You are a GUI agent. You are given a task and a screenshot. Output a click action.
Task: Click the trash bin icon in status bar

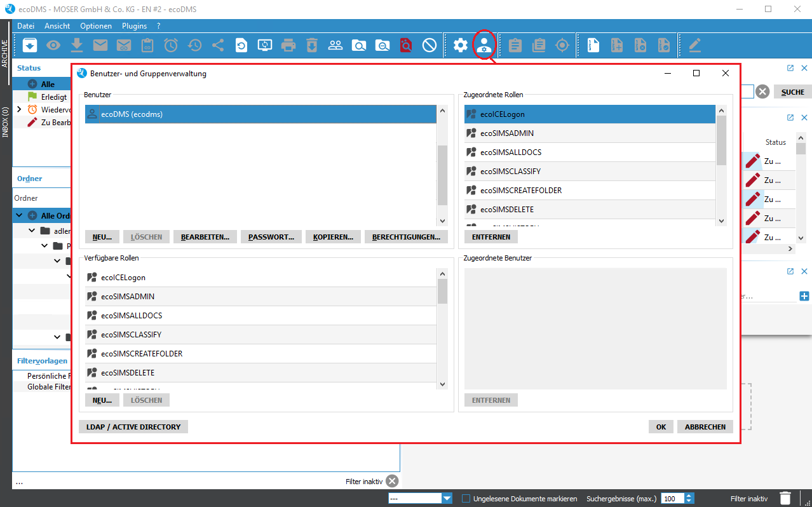point(785,498)
